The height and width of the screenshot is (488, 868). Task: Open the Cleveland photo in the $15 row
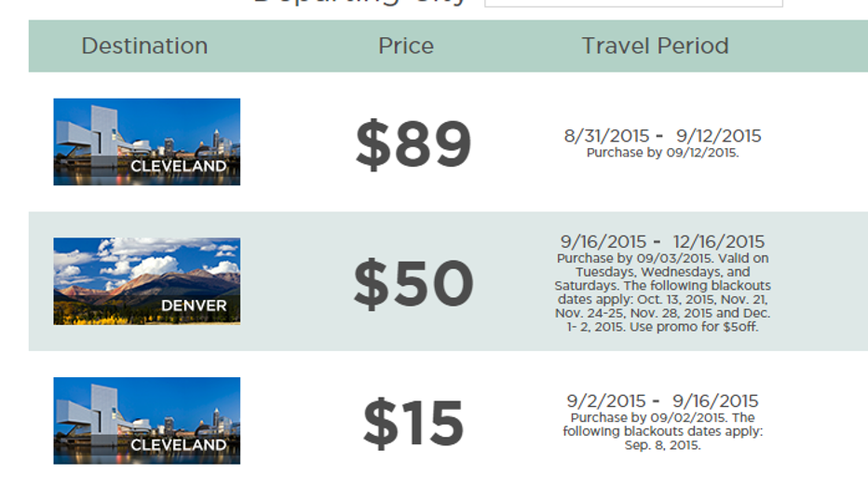(x=147, y=421)
